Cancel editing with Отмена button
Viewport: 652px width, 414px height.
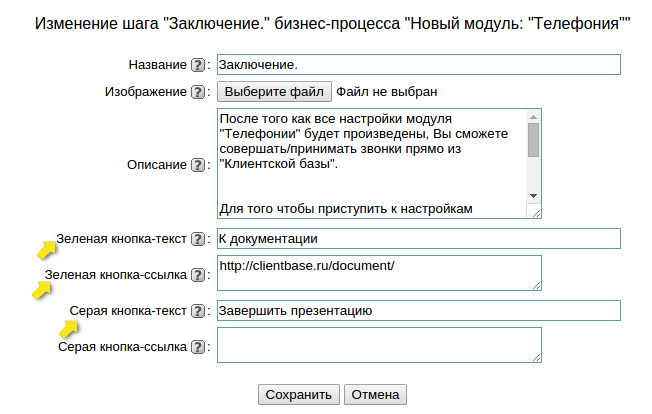376,395
